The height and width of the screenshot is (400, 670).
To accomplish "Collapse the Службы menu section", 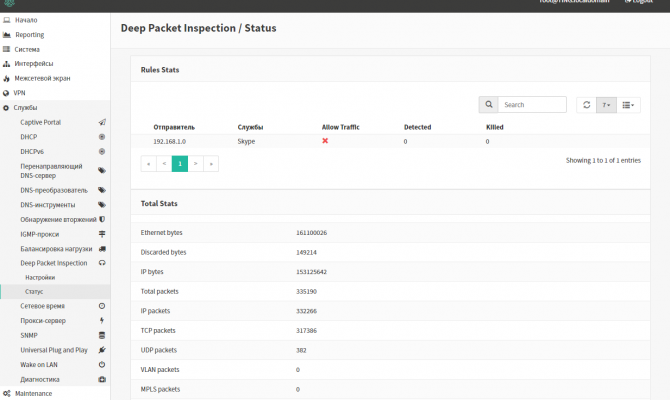I will coord(26,107).
